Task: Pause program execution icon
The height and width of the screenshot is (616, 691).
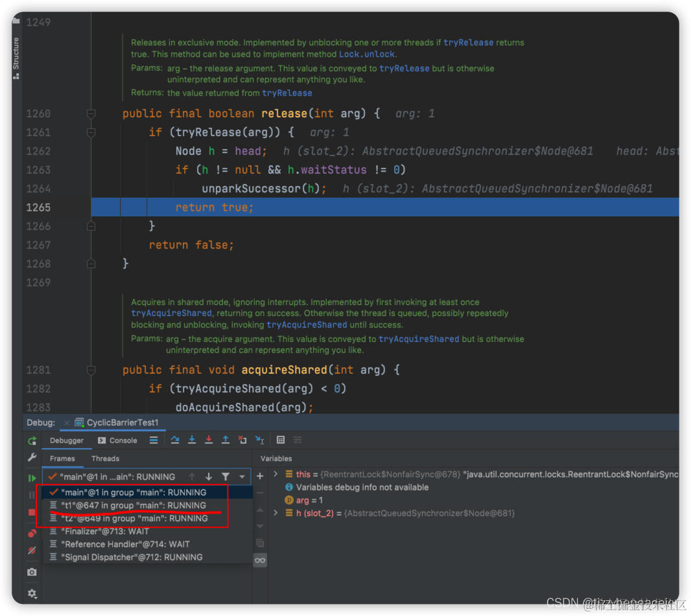Action: [32, 495]
